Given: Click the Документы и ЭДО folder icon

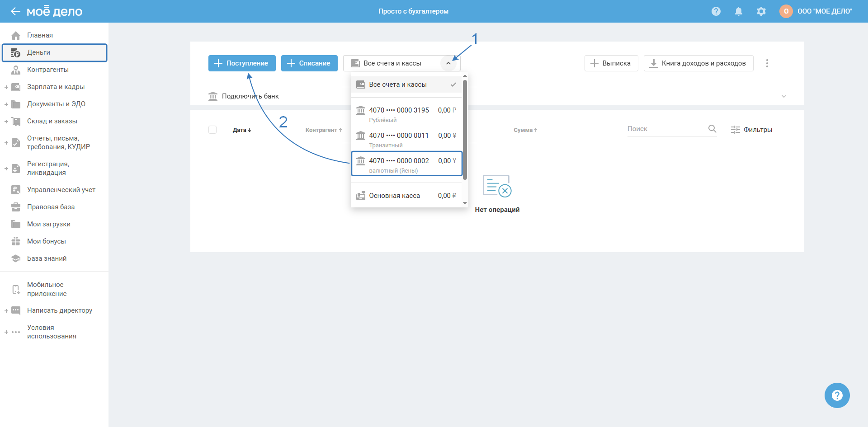Looking at the screenshot, I should click(16, 104).
